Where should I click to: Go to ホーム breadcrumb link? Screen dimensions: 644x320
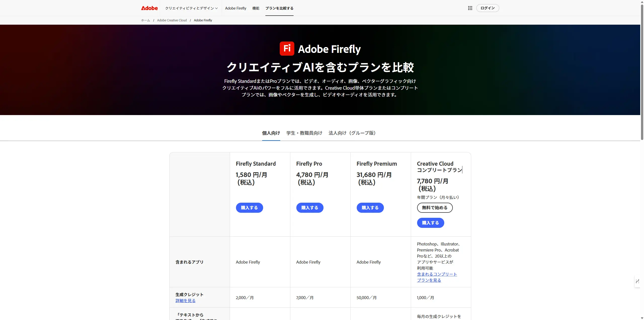pos(145,20)
